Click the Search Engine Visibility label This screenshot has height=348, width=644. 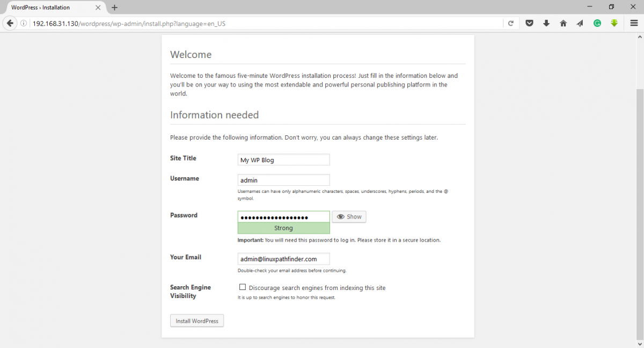click(x=191, y=292)
